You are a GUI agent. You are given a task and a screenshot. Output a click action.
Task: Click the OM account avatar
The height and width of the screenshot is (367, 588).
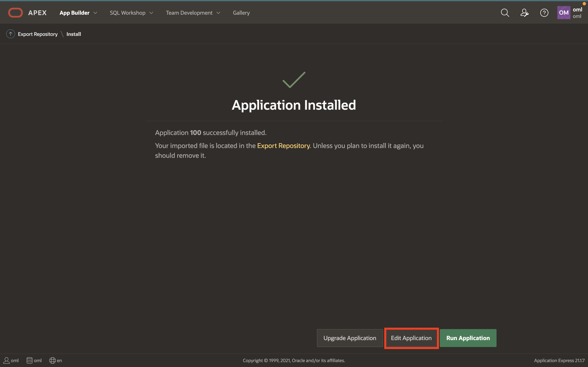tap(563, 13)
